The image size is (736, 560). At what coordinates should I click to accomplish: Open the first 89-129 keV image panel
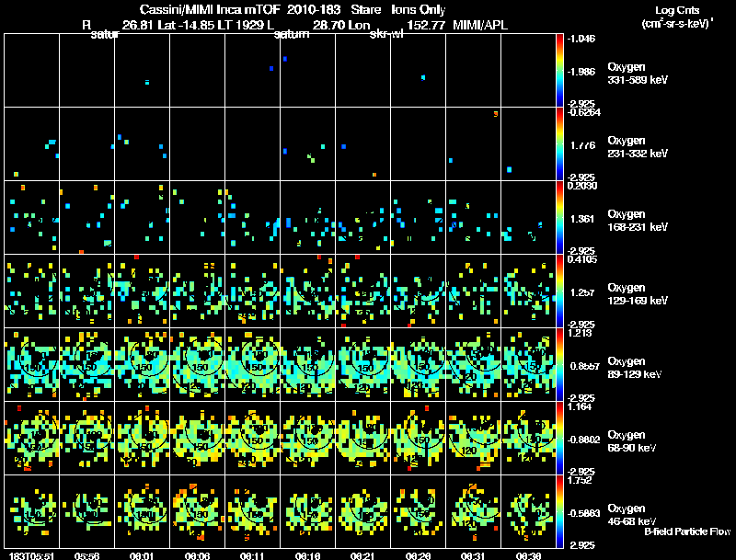click(31, 364)
